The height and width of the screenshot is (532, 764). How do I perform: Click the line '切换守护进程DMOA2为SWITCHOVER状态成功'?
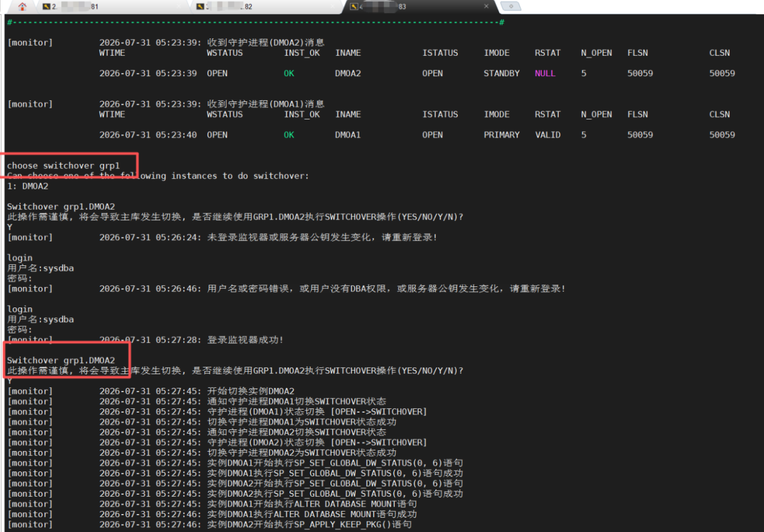301,453
